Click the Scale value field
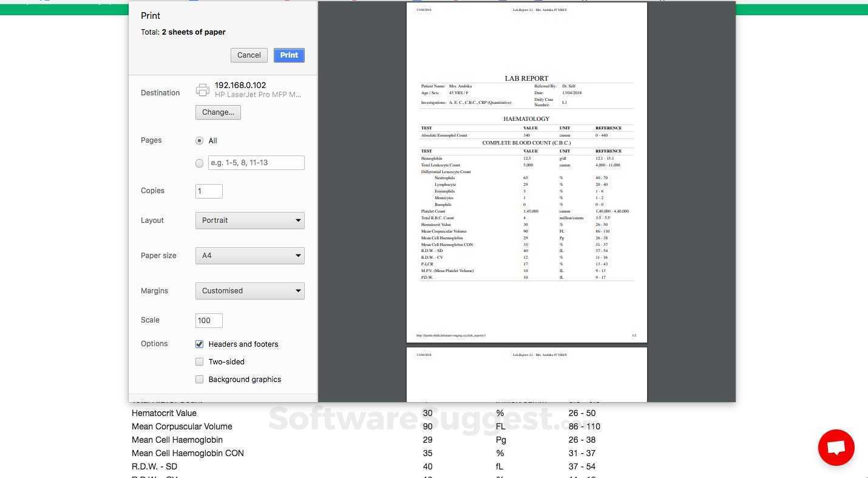This screenshot has height=478, width=868. coord(209,321)
